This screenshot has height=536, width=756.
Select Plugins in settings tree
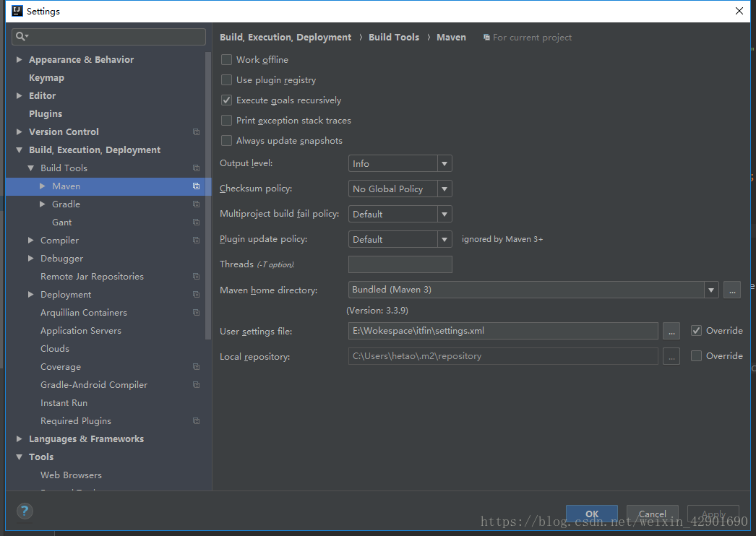pos(46,113)
